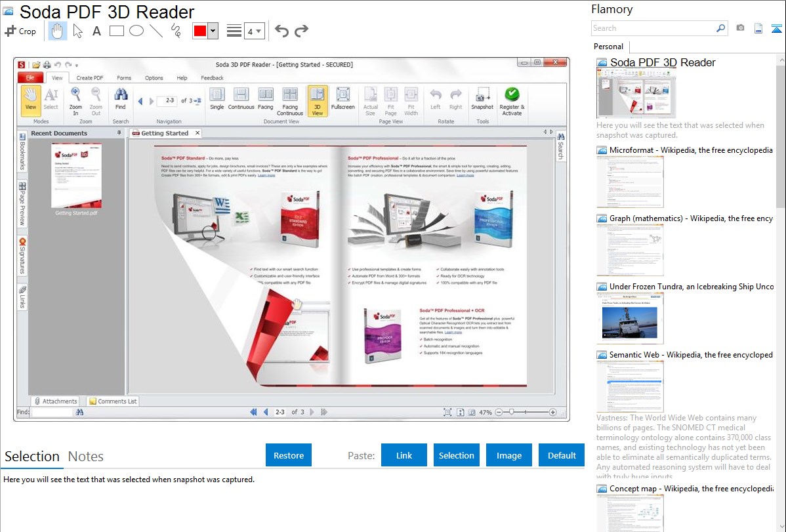This screenshot has width=786, height=532.
Task: Open the Options ribbon tab
Action: click(154, 77)
